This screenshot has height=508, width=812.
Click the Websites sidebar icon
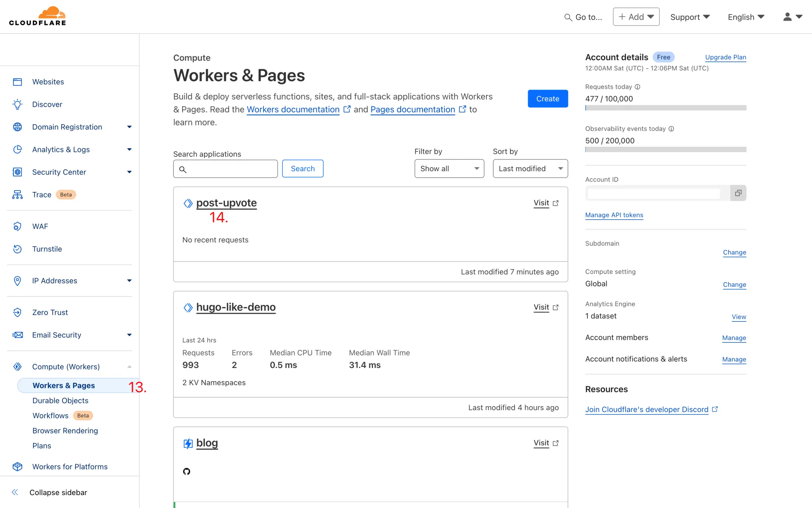pos(17,82)
